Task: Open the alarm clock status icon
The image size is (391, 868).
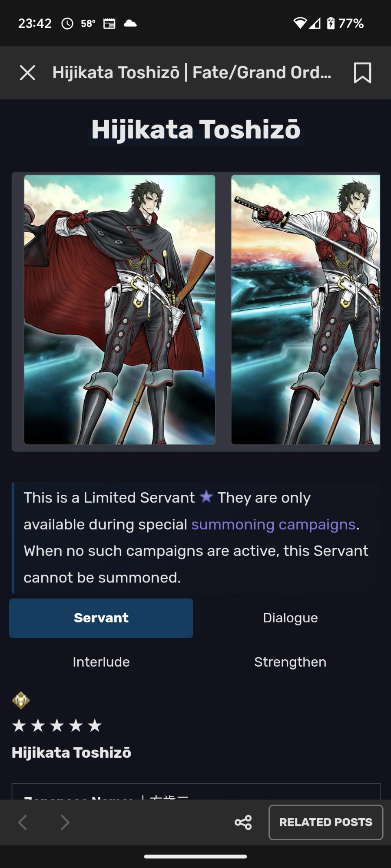Action: coord(67,23)
